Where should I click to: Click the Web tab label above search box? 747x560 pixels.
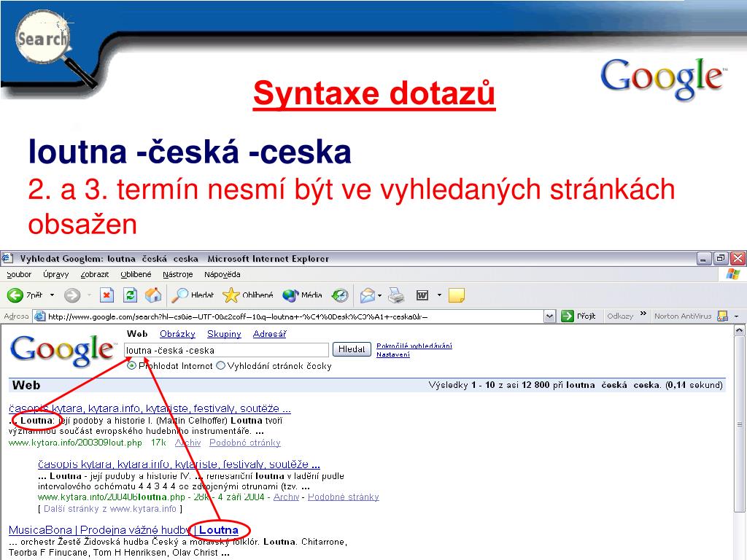(x=137, y=334)
